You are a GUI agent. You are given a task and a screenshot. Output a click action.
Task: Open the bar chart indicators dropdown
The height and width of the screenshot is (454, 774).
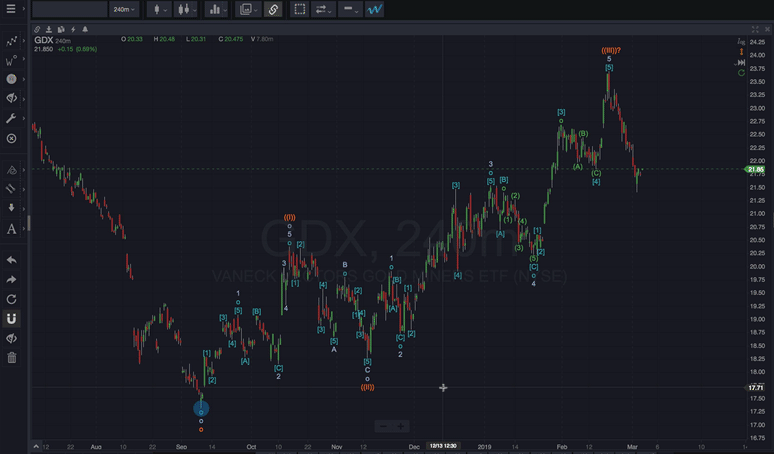pos(218,9)
